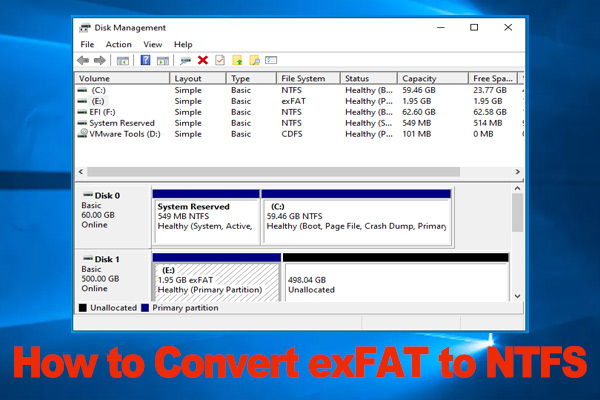Click the Disk 0 drive icon
This screenshot has height=400, width=600.
[88, 195]
